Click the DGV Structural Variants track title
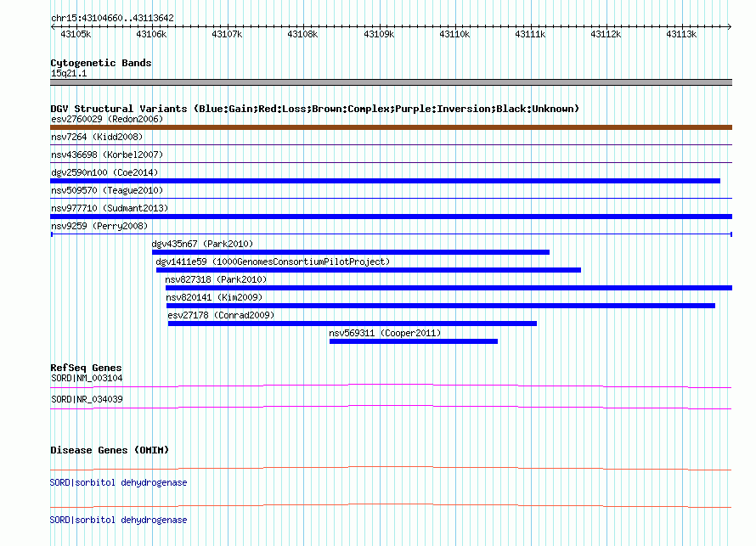756x546 pixels. [x=315, y=109]
